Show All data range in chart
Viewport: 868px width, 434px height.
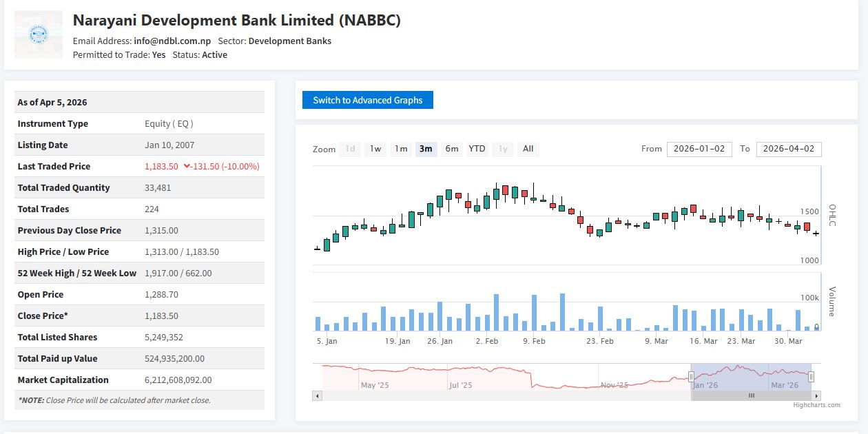pyautogui.click(x=528, y=149)
